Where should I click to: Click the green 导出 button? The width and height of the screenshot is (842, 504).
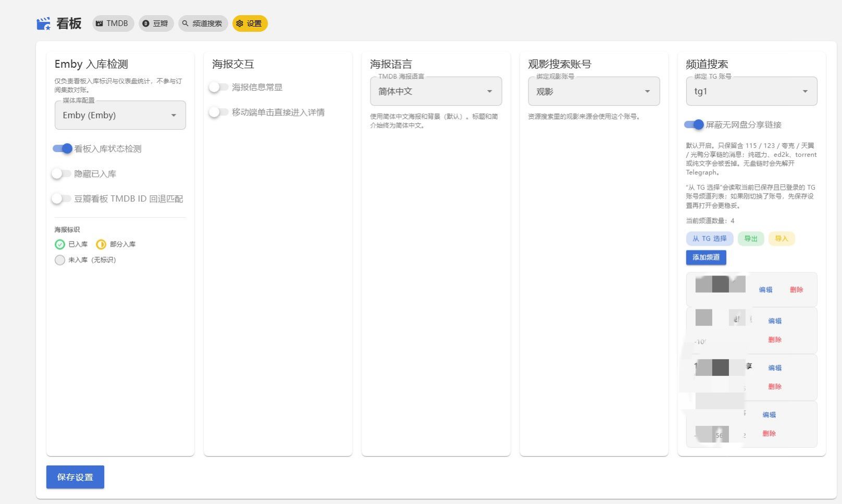[x=751, y=238]
